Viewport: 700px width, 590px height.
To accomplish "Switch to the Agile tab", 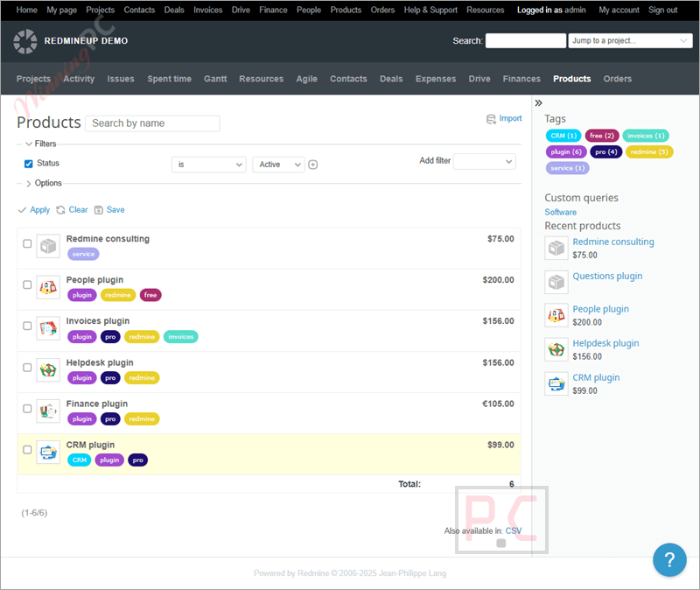I will 307,79.
